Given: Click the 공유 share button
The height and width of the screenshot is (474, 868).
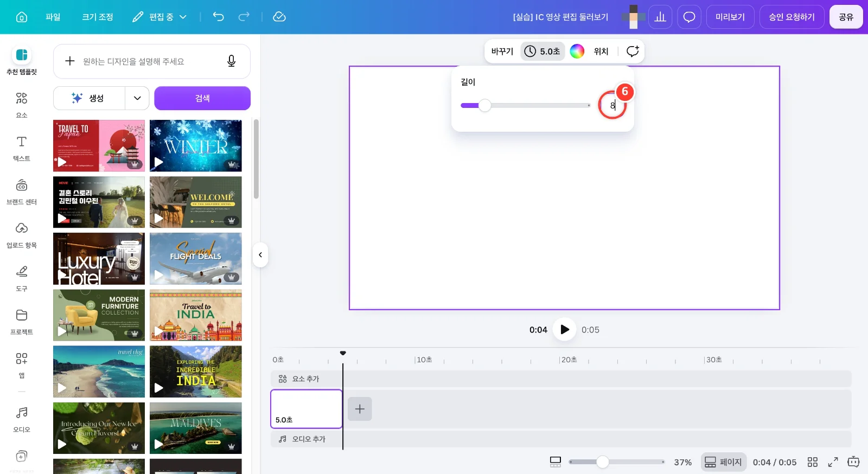Looking at the screenshot, I should (846, 17).
